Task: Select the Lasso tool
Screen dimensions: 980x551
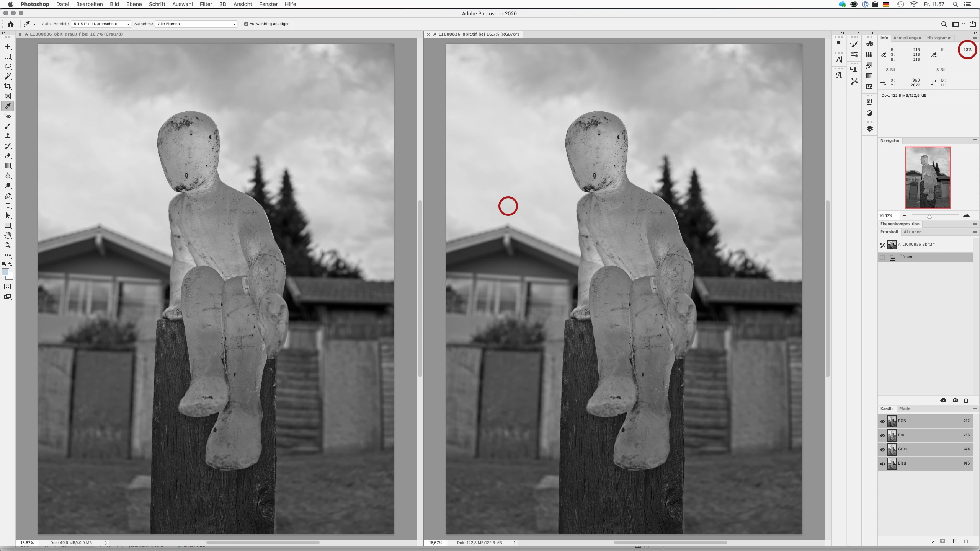Action: (x=8, y=66)
